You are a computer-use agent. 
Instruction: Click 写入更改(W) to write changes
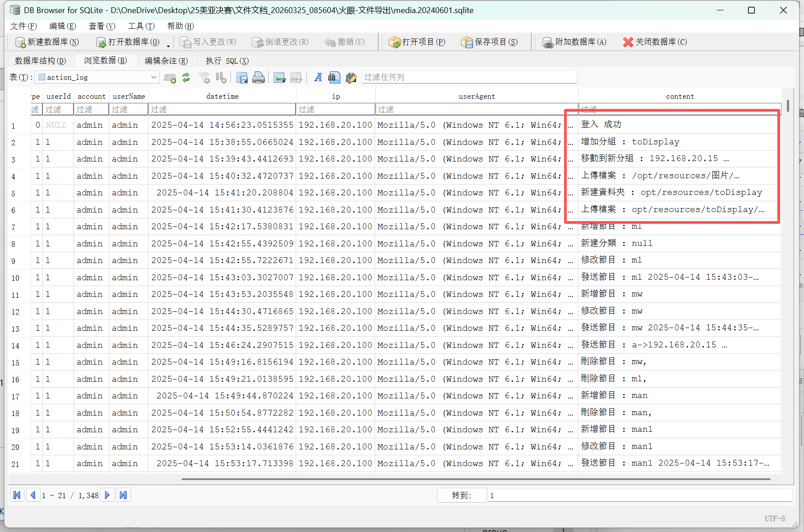click(208, 42)
